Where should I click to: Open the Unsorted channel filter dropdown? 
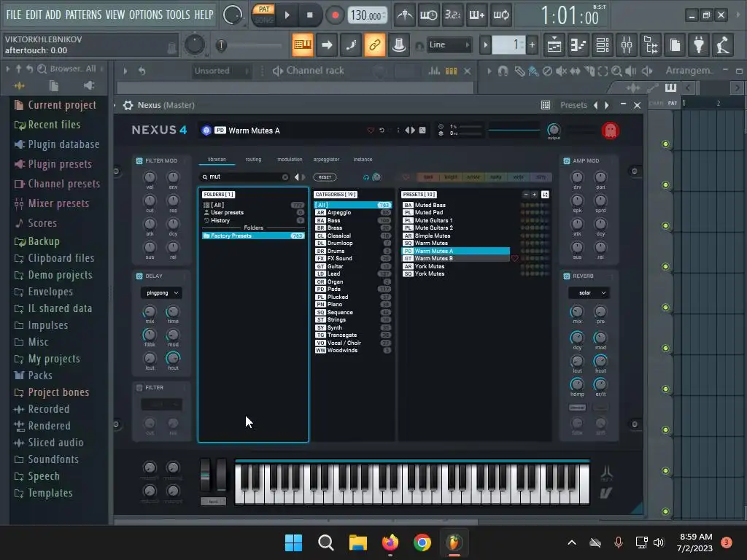coord(221,71)
